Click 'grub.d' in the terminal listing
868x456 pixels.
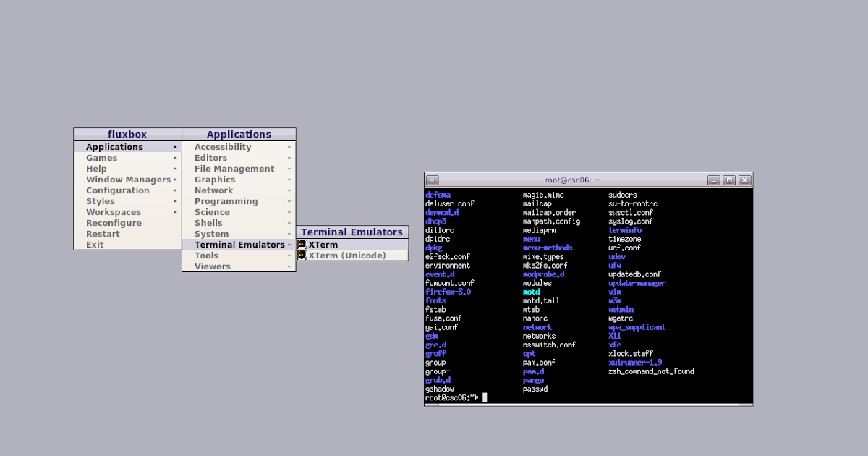[438, 380]
